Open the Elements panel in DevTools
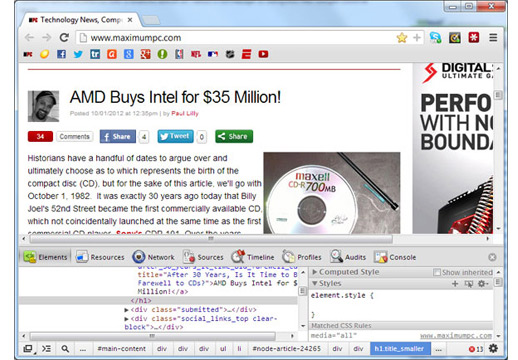 coord(46,257)
